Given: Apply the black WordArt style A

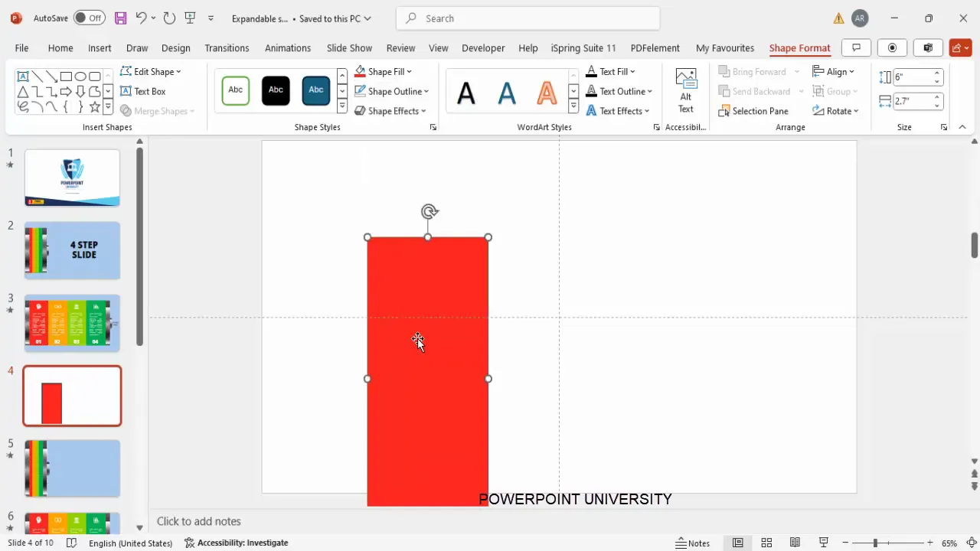Looking at the screenshot, I should click(x=466, y=93).
